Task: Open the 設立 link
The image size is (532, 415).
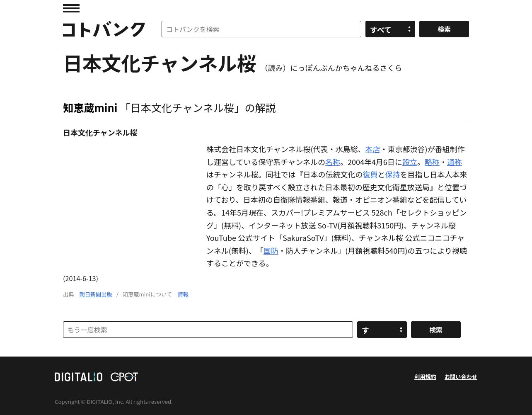Action: (410, 162)
